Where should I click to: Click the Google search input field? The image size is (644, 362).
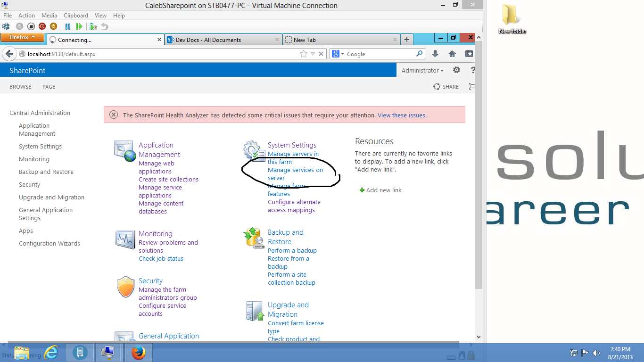380,54
